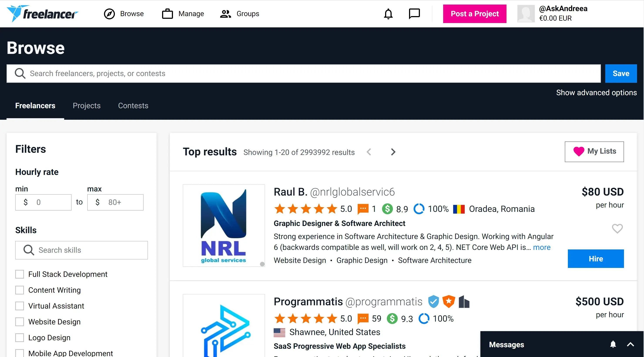Switch to the Freelancers tab

[x=35, y=106]
